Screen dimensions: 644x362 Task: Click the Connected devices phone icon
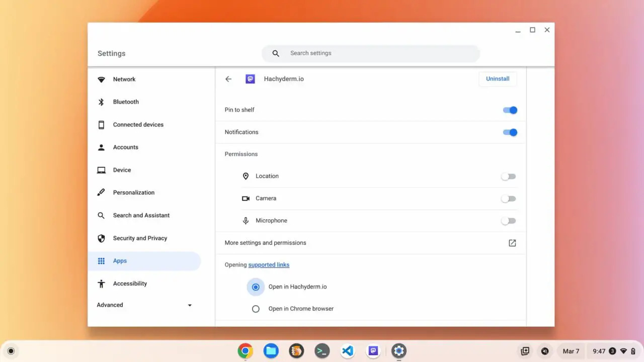click(101, 125)
